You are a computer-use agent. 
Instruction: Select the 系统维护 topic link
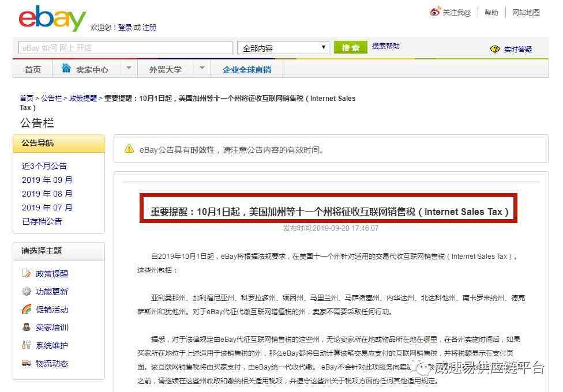point(52,346)
